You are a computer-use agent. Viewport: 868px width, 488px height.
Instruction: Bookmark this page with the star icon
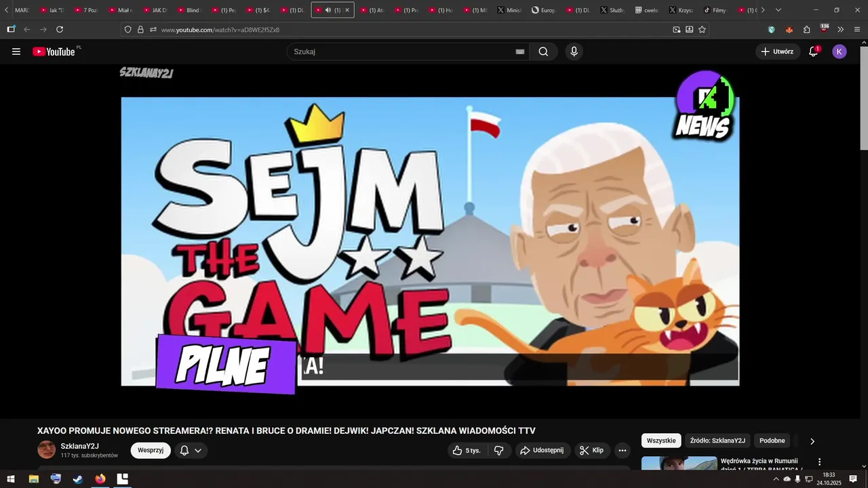(x=702, y=29)
